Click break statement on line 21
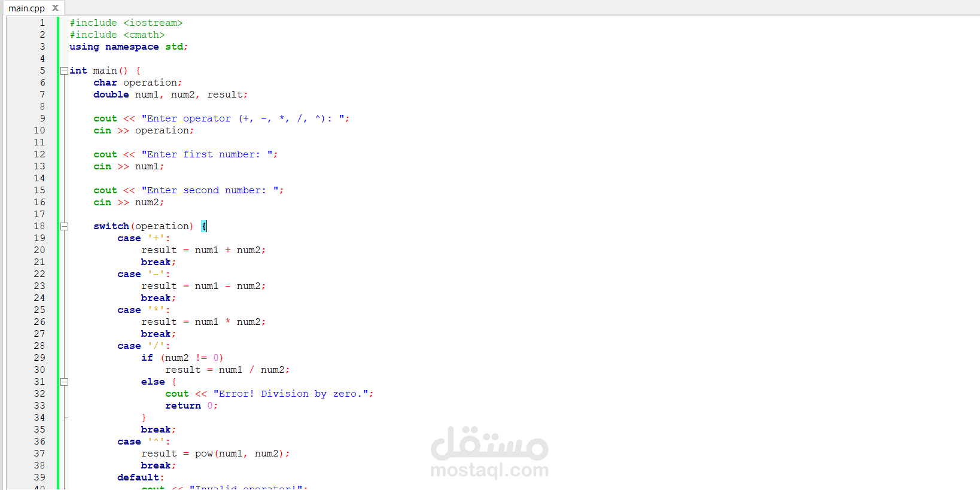The image size is (980, 490). pos(159,262)
